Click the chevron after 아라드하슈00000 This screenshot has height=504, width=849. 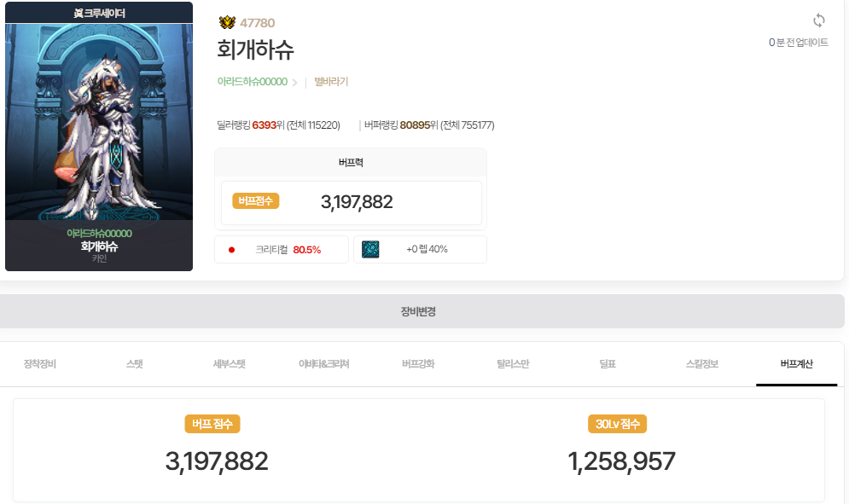coord(294,82)
